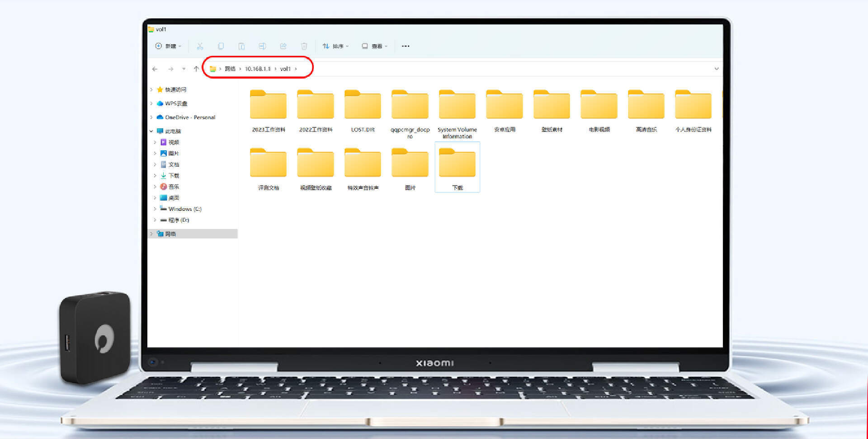
Task: Open the 新建 (New) dropdown menu
Action: pos(168,46)
